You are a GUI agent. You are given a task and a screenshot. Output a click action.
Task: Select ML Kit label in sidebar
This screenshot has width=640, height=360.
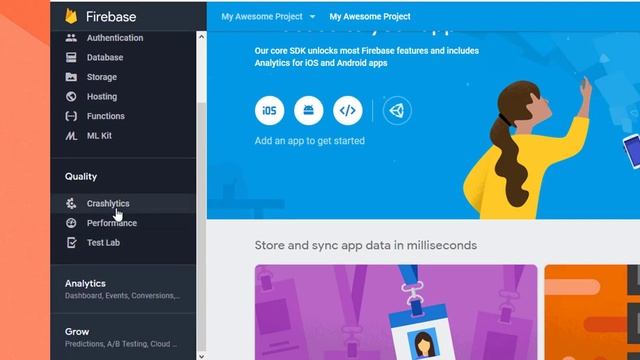(x=99, y=136)
